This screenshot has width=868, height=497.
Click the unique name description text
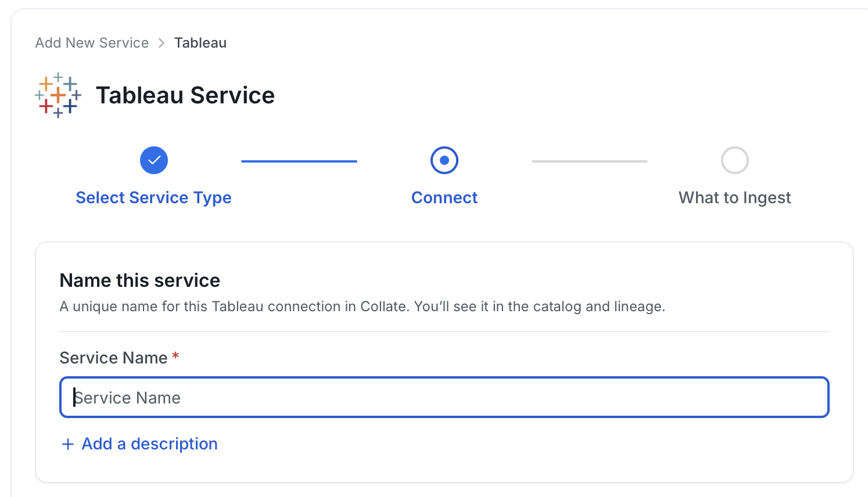tap(363, 307)
